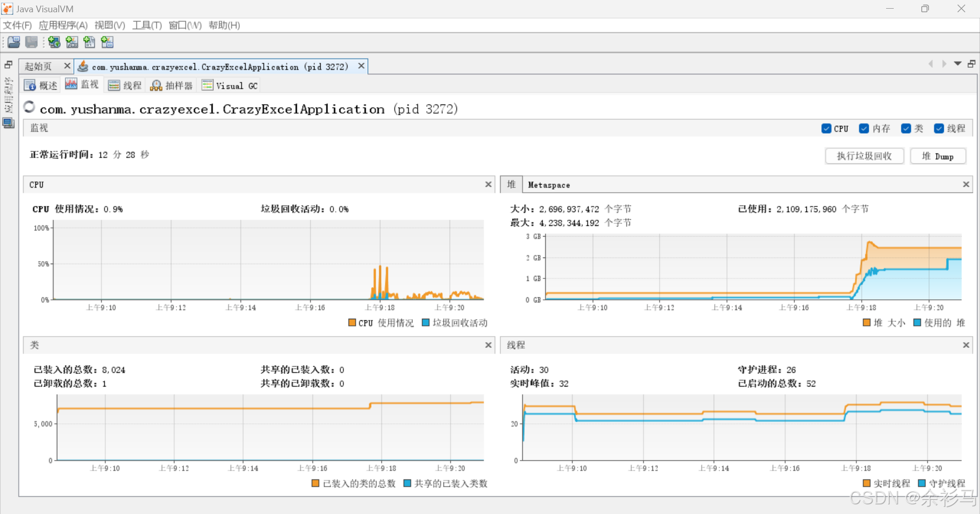Open the 应用程序(A) menu
This screenshot has width=980, height=514.
pyautogui.click(x=63, y=25)
